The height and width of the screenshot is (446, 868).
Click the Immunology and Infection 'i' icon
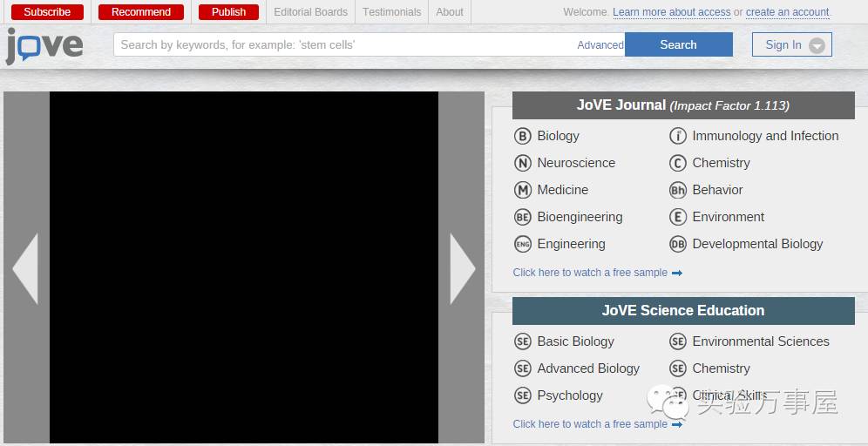coord(678,136)
